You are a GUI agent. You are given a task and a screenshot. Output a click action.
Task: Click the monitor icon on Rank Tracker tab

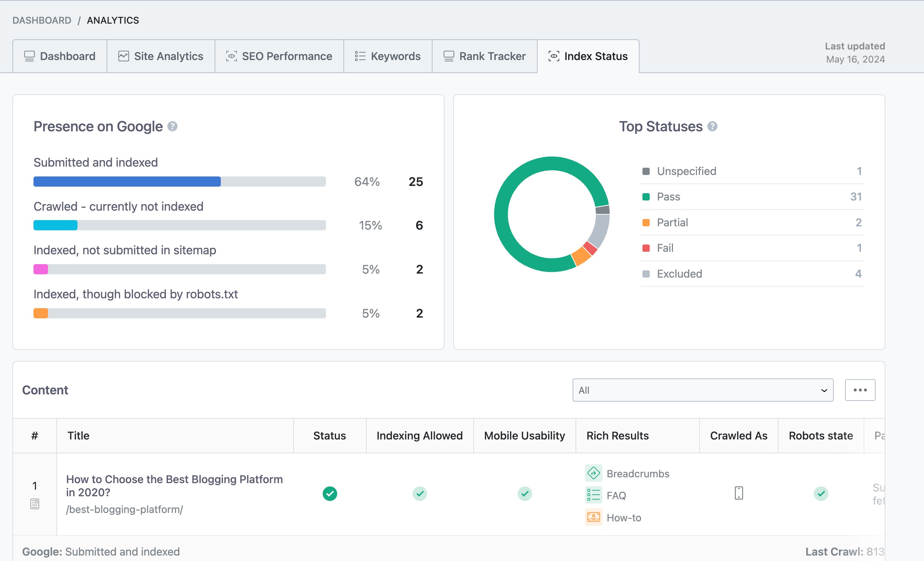[x=449, y=56]
